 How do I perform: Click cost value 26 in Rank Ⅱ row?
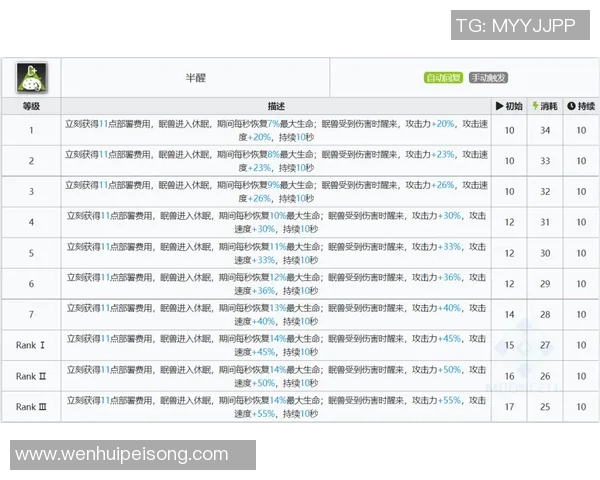pyautogui.click(x=545, y=376)
